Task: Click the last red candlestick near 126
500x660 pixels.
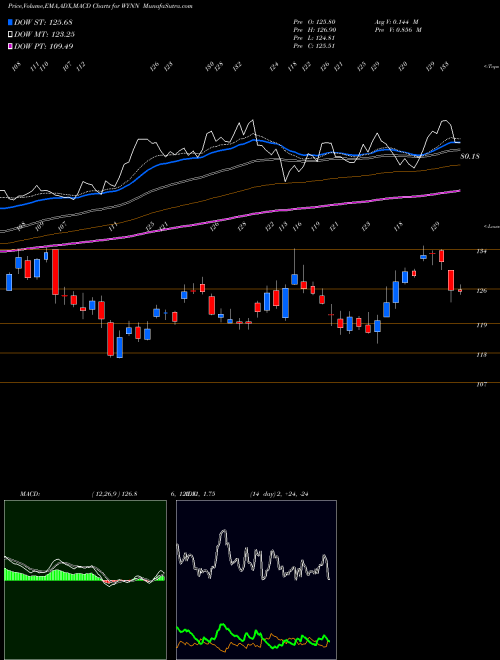Action: pyautogui.click(x=460, y=290)
